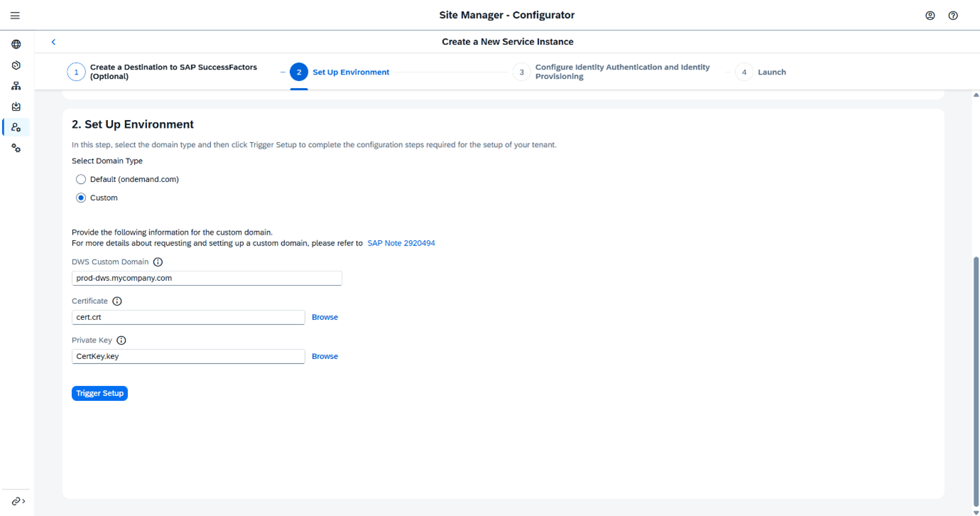Open the user profile icon

930,16
